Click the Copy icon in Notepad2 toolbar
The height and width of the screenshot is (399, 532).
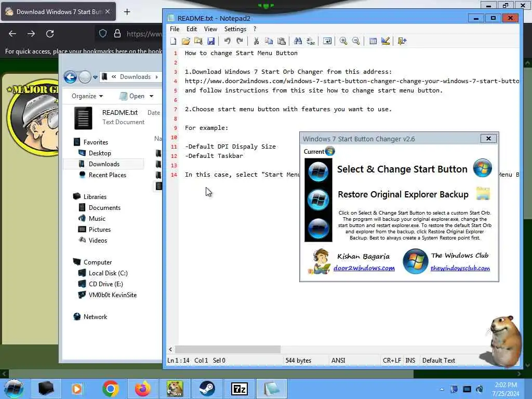[x=269, y=41]
